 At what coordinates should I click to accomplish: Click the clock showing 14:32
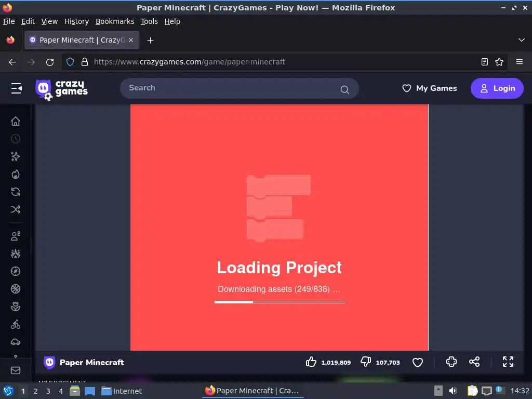(520, 391)
